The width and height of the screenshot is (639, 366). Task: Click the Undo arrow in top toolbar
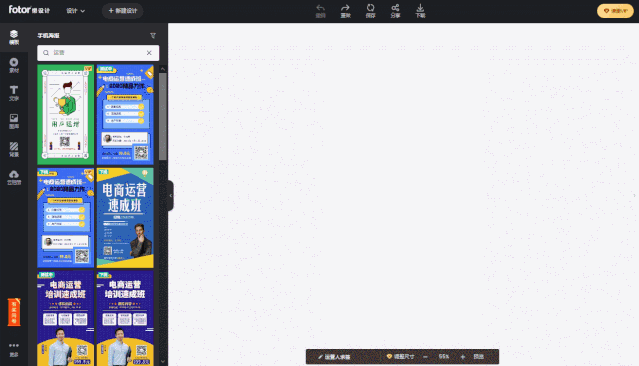coord(321,11)
